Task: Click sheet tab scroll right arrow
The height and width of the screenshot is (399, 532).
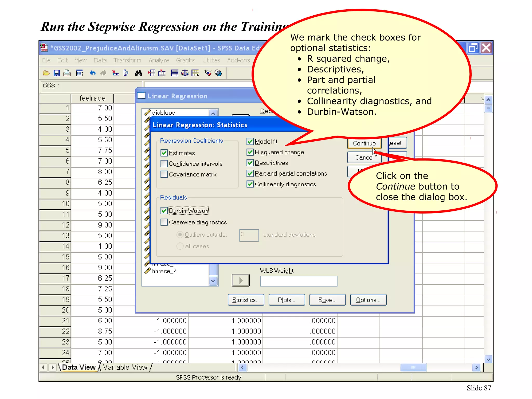Action: (x=53, y=368)
